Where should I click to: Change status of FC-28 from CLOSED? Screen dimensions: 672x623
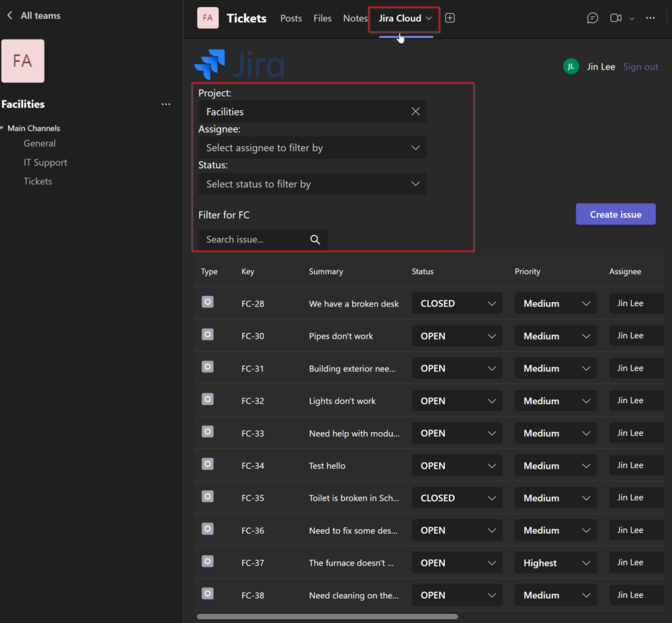pyautogui.click(x=457, y=303)
